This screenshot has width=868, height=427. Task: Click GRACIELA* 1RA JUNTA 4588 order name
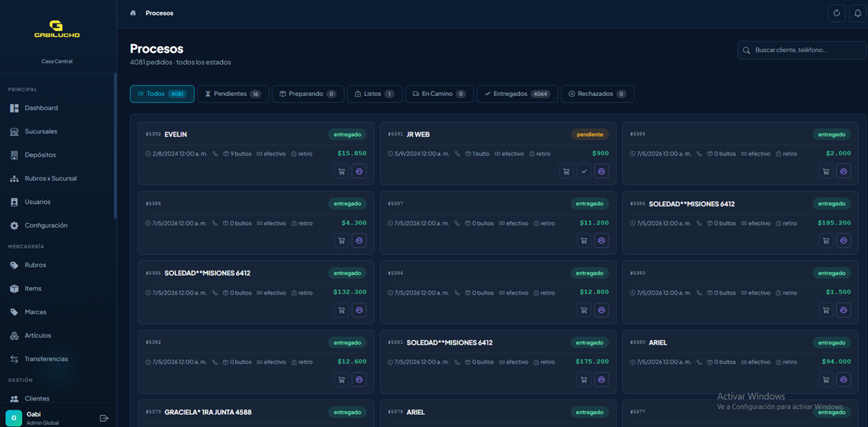[208, 412]
